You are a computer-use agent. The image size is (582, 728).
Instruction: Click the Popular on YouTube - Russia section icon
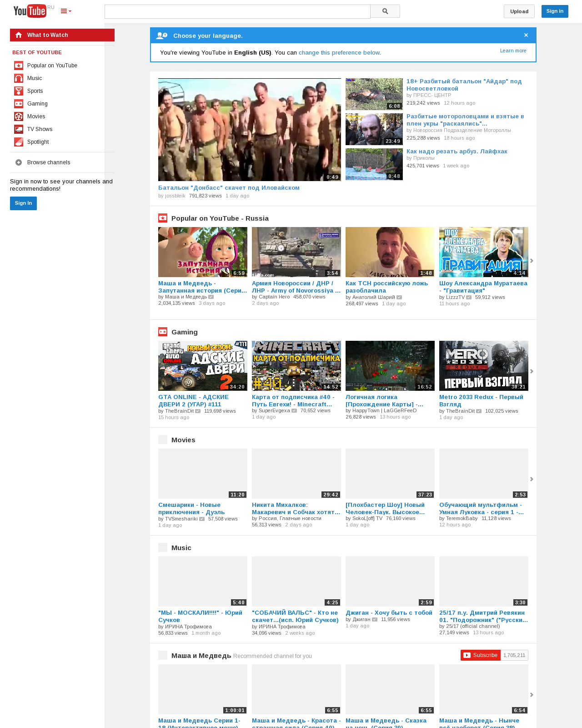[163, 218]
